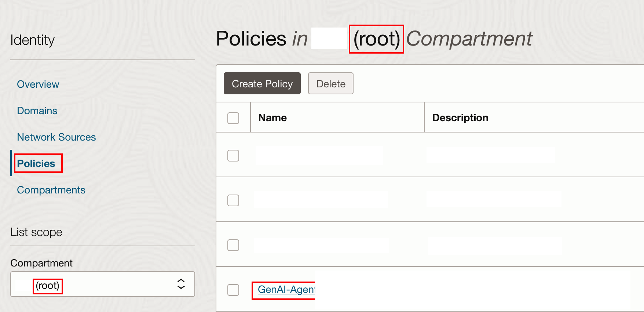The height and width of the screenshot is (312, 644).
Task: Open the Overview page in Identity sidebar
Action: [x=38, y=84]
